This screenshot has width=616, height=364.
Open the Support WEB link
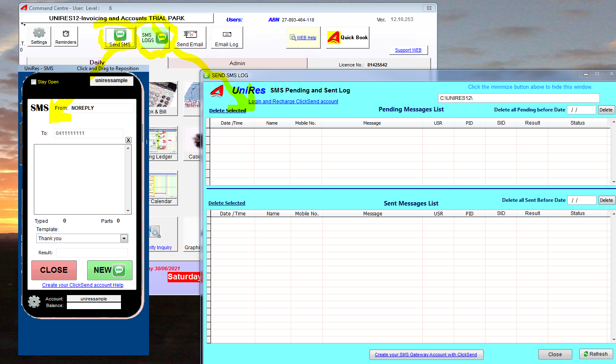pyautogui.click(x=408, y=50)
